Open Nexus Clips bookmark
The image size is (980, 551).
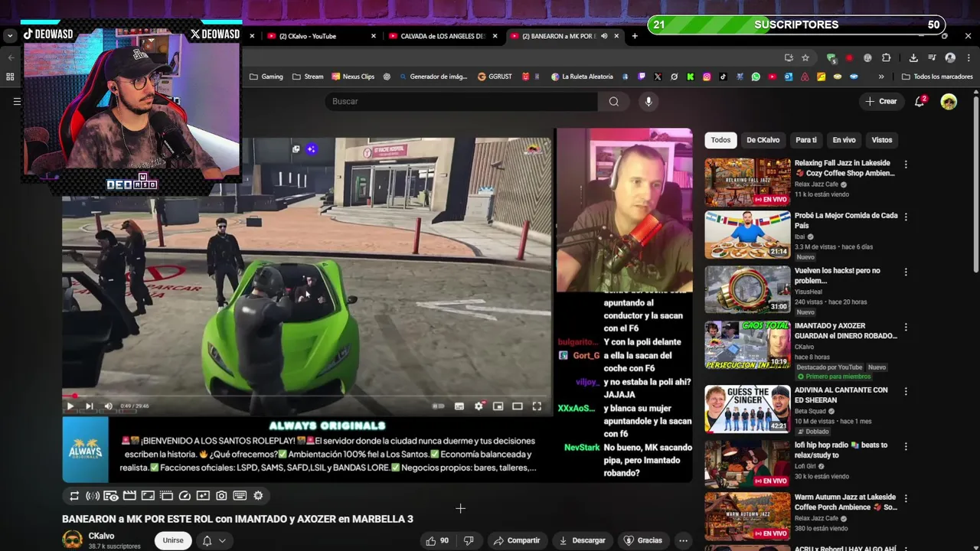353,77
